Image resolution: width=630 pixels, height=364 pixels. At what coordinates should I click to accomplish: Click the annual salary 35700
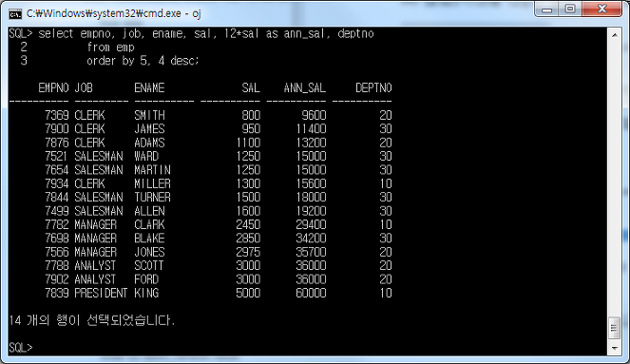pos(311,252)
